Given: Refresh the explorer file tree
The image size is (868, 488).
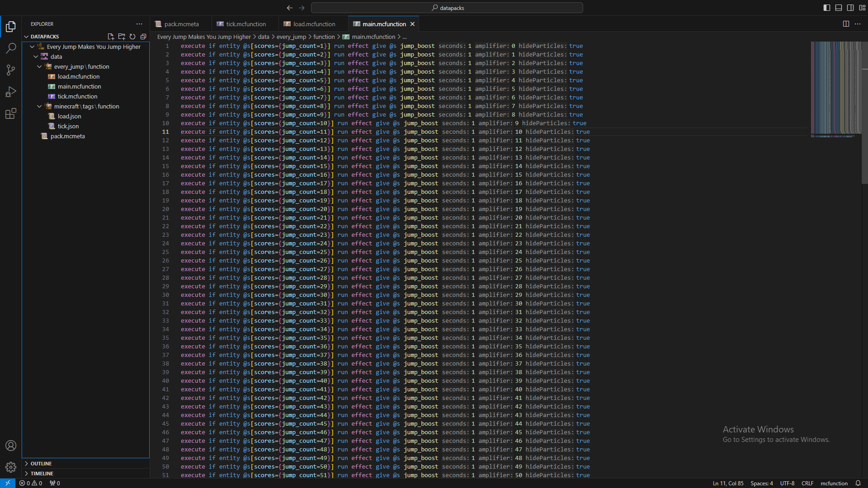Looking at the screenshot, I should point(132,37).
